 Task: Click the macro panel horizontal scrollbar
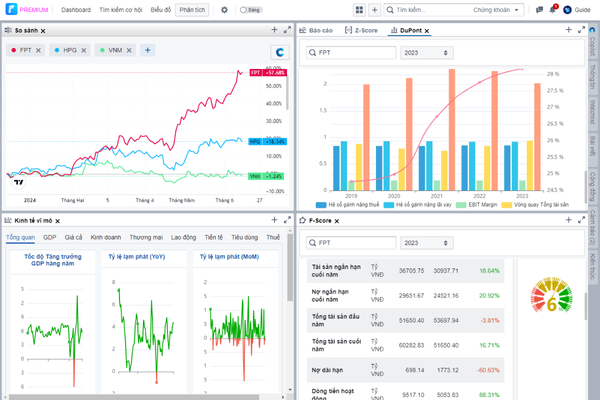pos(134,397)
